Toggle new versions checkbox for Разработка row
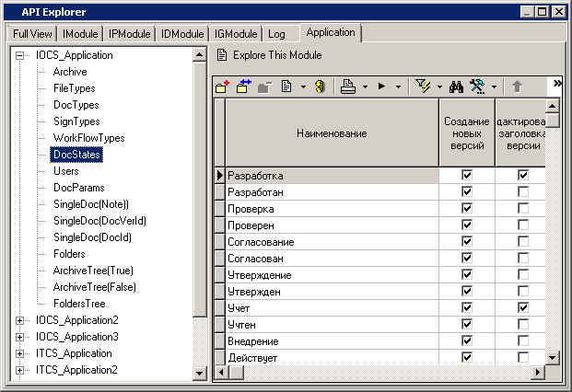Screen dimensions: 572x392 (467, 175)
